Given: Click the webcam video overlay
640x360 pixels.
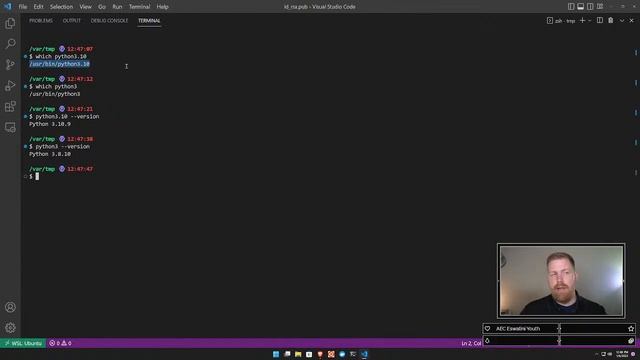Looking at the screenshot, I should [561, 281].
